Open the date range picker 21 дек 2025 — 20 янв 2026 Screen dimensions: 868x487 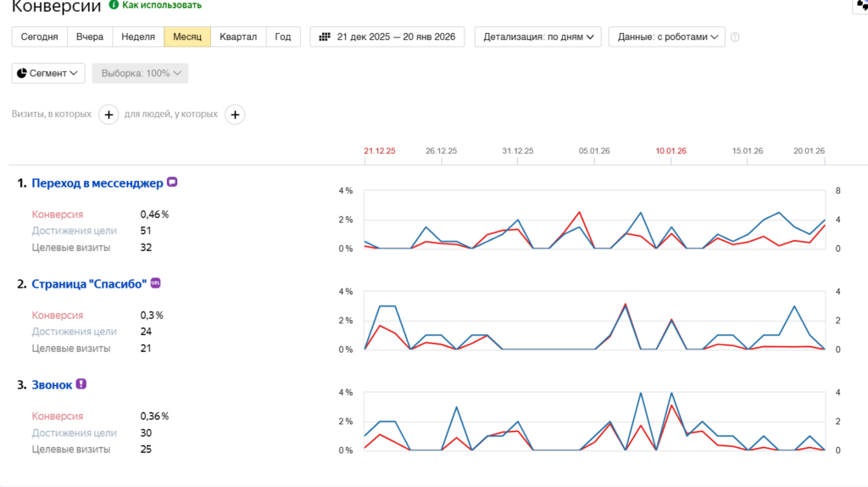(x=387, y=36)
